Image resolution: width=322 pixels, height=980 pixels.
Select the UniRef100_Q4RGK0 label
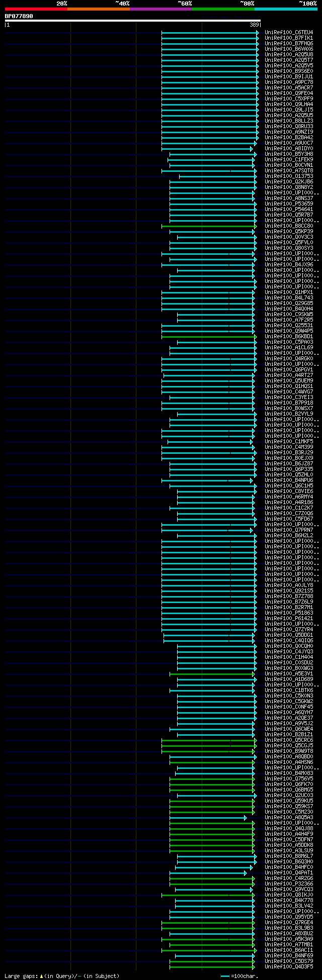[x=289, y=359]
